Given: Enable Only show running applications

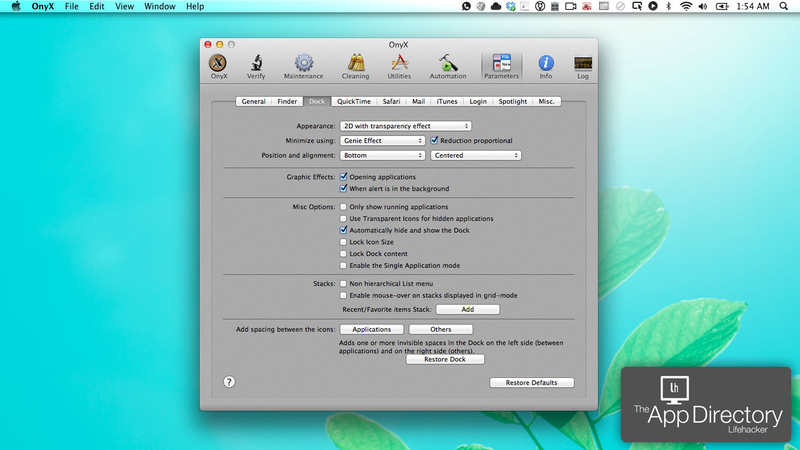Looking at the screenshot, I should pos(343,207).
